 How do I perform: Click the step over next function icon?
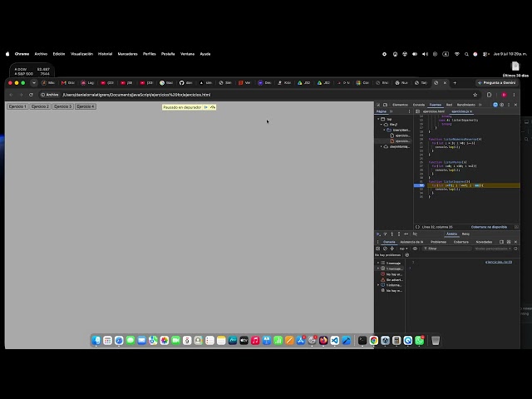click(x=385, y=234)
